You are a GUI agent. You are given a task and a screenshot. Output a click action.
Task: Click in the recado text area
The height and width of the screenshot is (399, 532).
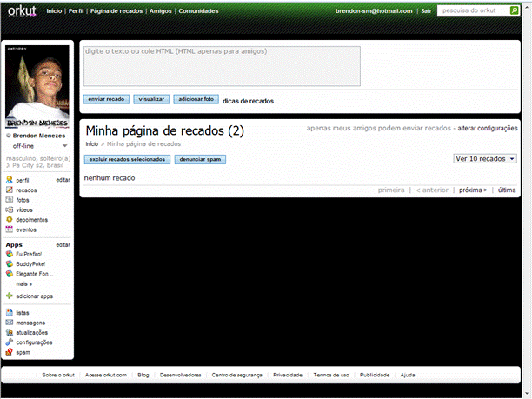(x=222, y=66)
